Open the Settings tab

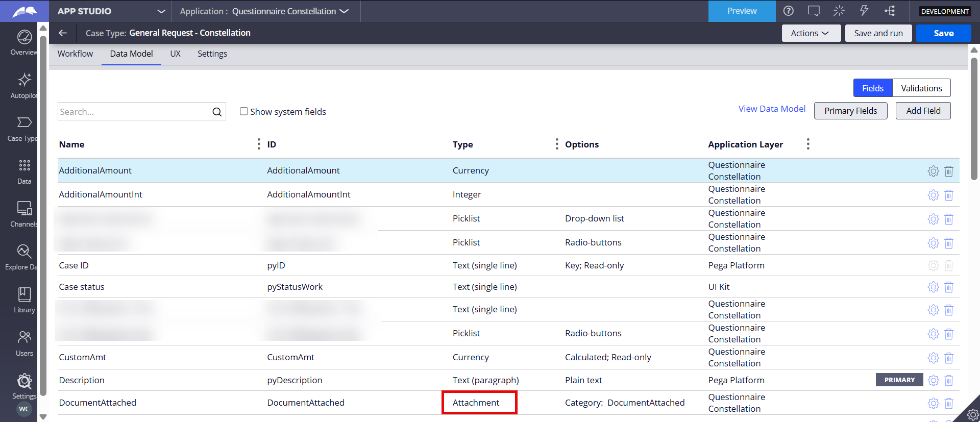coord(212,54)
